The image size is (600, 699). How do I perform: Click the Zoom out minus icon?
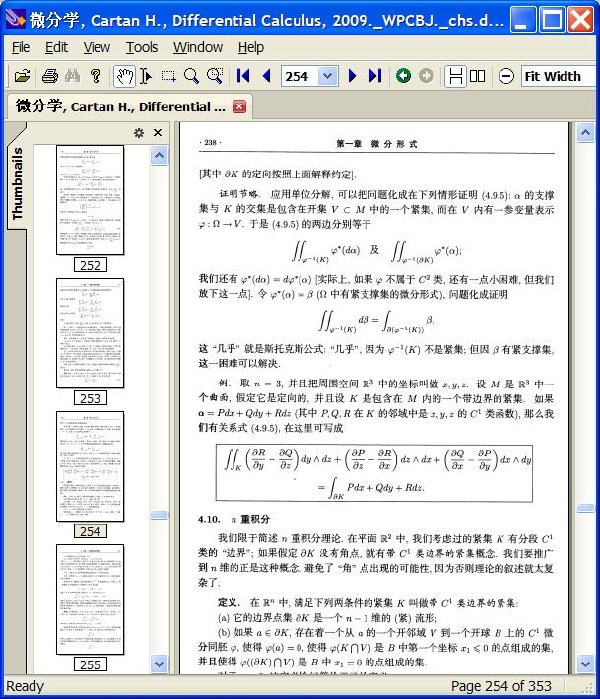point(506,76)
